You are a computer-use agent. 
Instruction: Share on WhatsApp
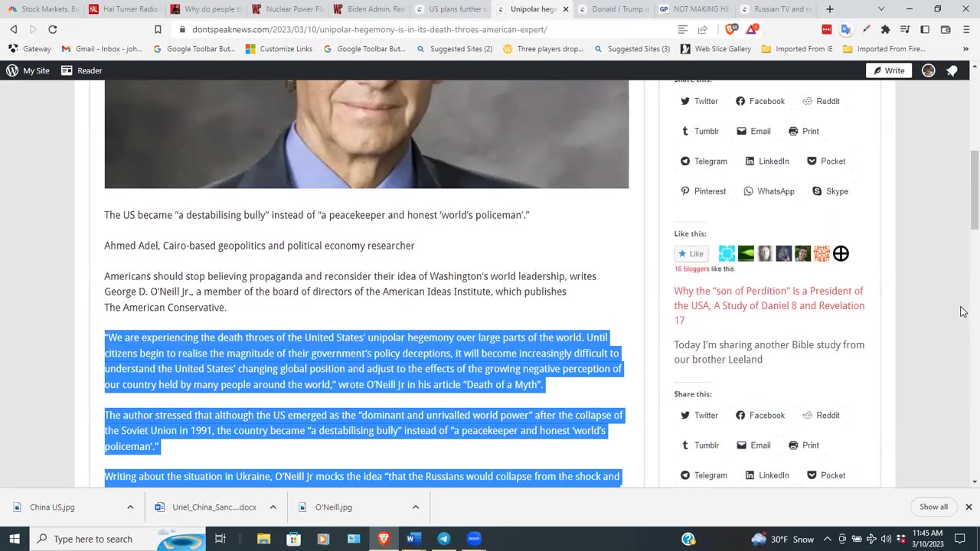coord(769,191)
